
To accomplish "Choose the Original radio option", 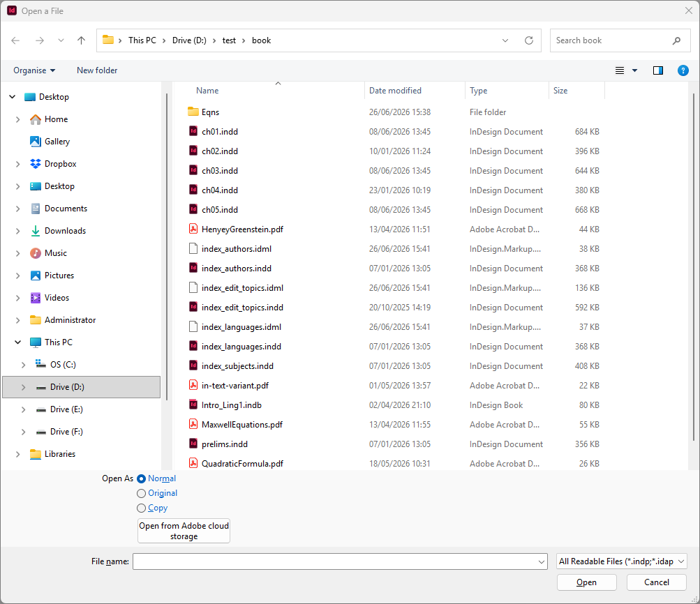I will click(x=141, y=493).
